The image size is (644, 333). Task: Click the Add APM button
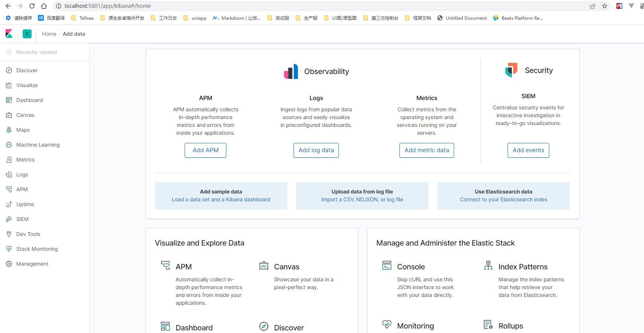pos(206,150)
